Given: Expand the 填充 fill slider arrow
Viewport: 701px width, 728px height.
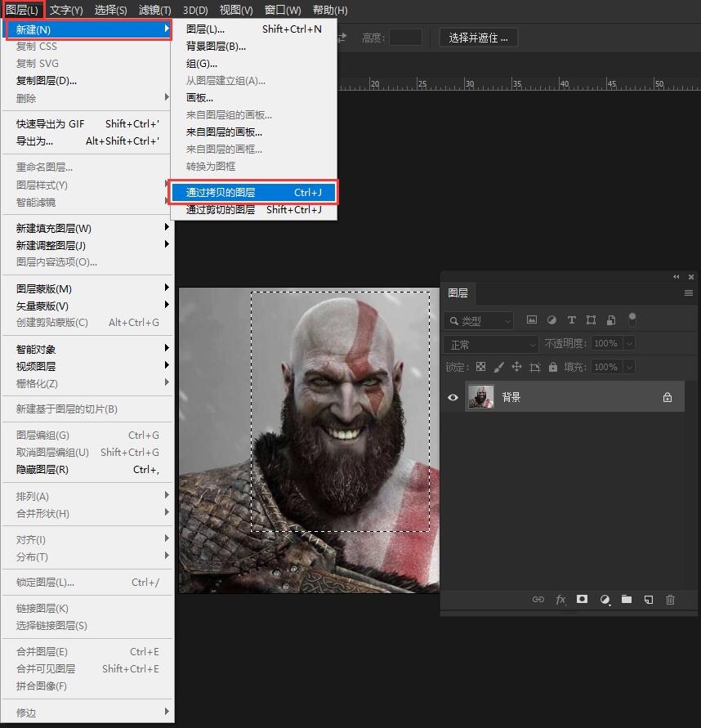Looking at the screenshot, I should [629, 367].
